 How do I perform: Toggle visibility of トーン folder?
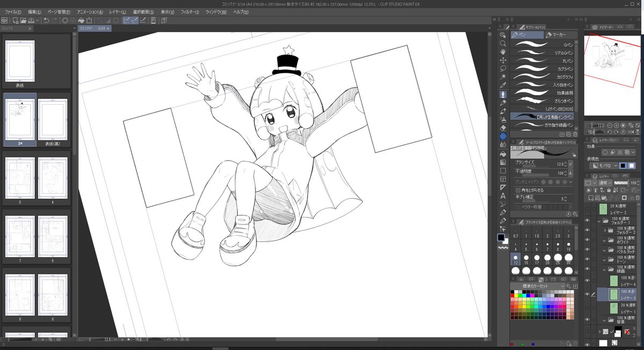587,260
